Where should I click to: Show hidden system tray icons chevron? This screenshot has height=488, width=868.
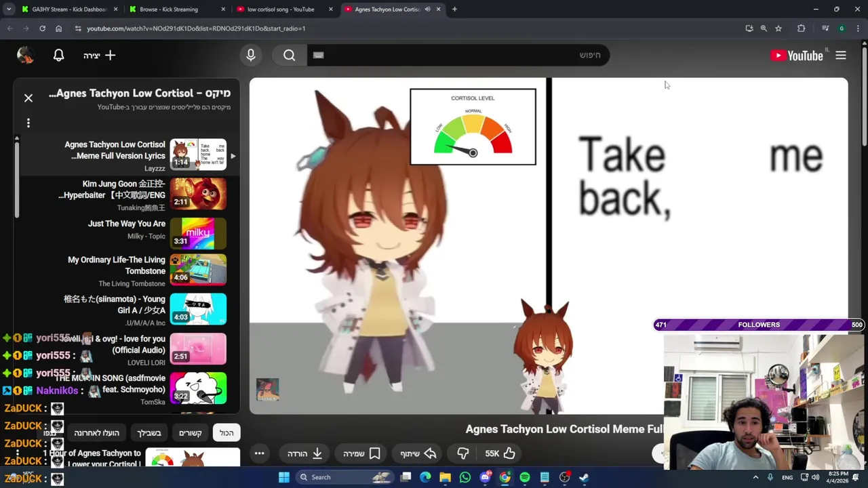tap(755, 477)
